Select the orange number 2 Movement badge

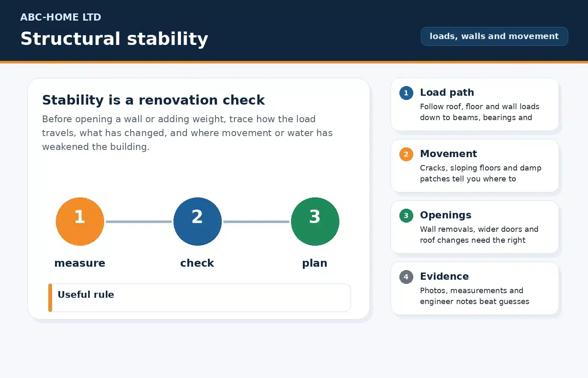[x=406, y=154]
